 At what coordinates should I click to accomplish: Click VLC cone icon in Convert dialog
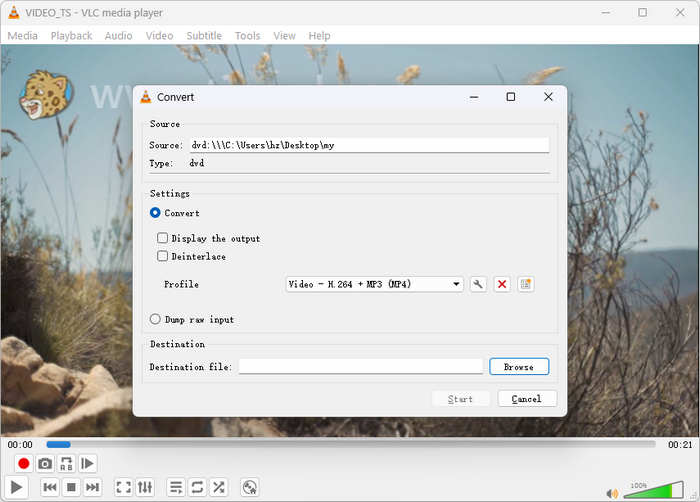click(x=146, y=97)
